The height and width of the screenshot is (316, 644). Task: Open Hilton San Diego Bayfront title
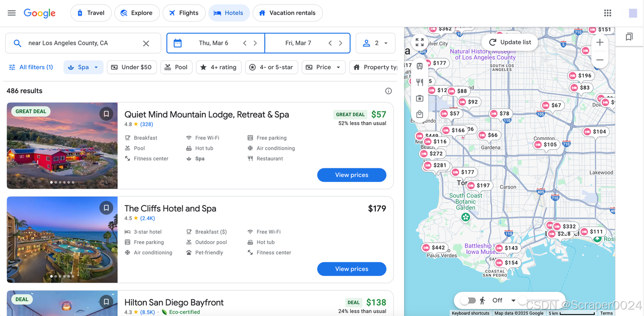pos(174,302)
